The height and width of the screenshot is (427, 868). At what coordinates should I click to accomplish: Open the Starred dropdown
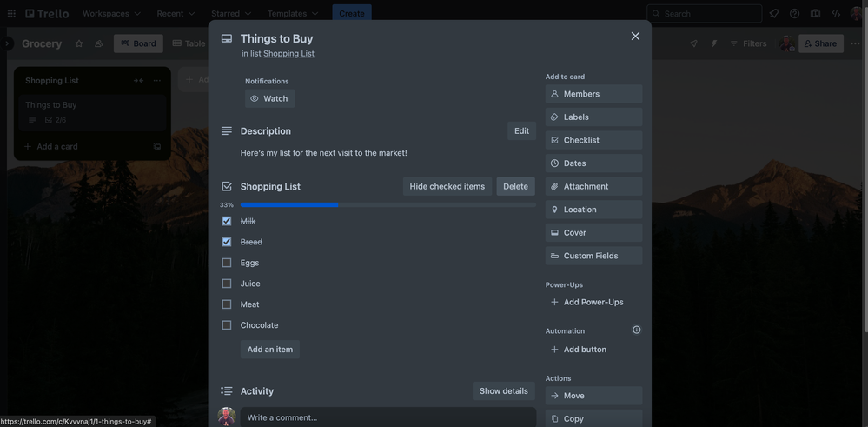[x=231, y=13]
